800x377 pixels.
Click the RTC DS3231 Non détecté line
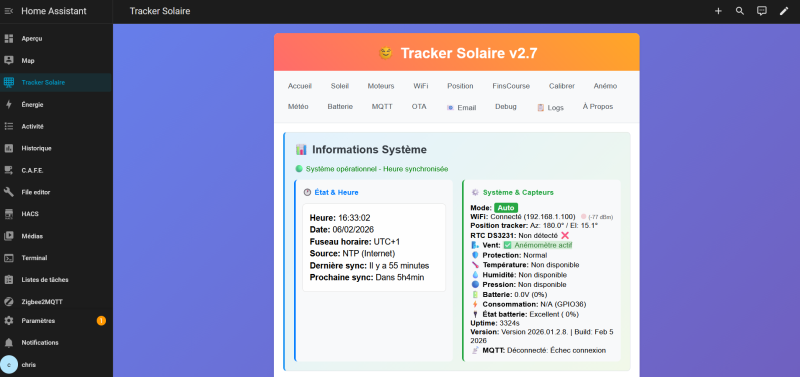point(519,235)
